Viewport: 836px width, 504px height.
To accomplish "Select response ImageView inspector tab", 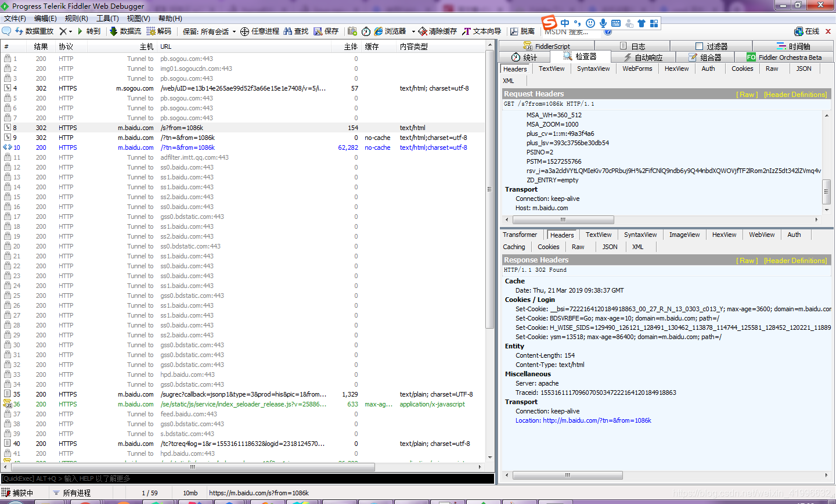I will point(684,235).
